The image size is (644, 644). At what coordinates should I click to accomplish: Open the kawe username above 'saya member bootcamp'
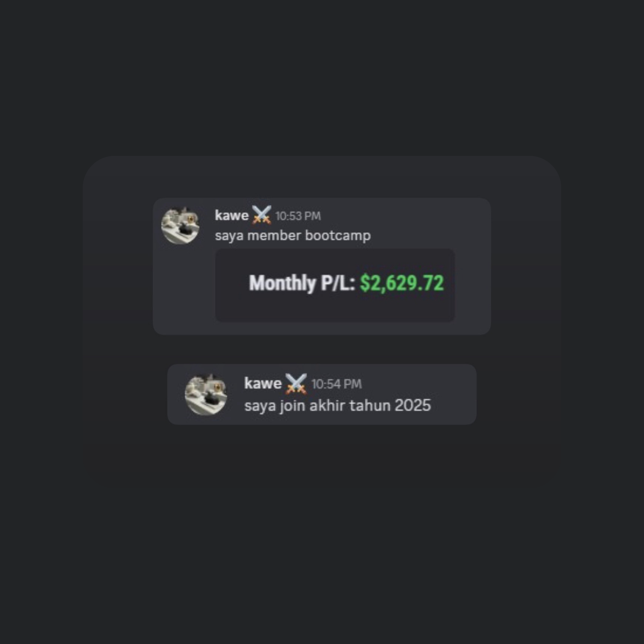coord(232,216)
